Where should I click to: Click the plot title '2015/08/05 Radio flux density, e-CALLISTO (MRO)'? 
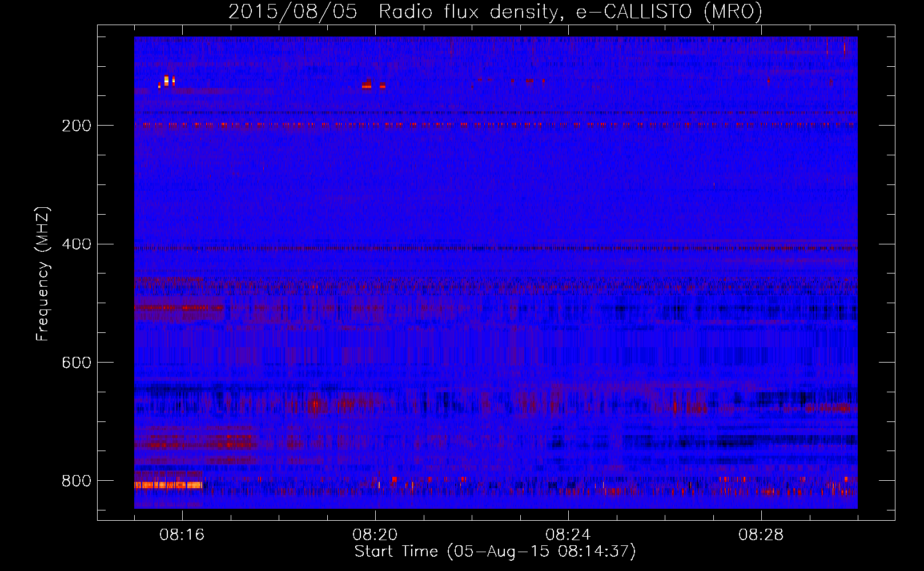point(495,12)
